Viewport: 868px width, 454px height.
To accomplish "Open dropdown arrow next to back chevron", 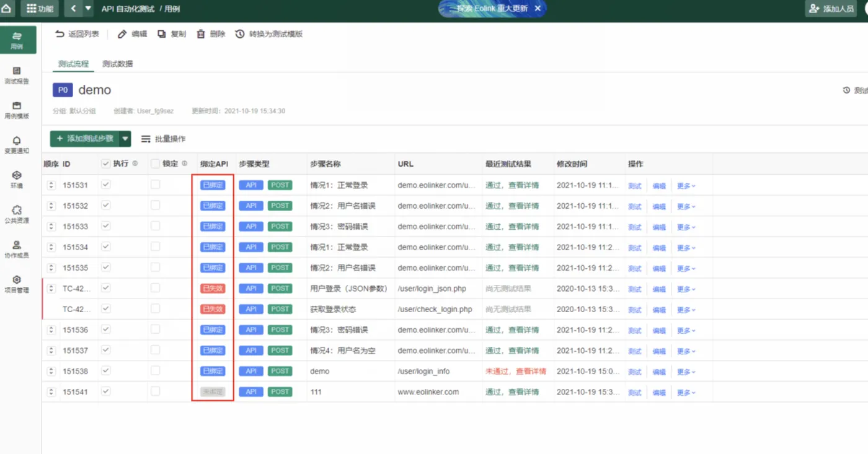I will coord(88,9).
